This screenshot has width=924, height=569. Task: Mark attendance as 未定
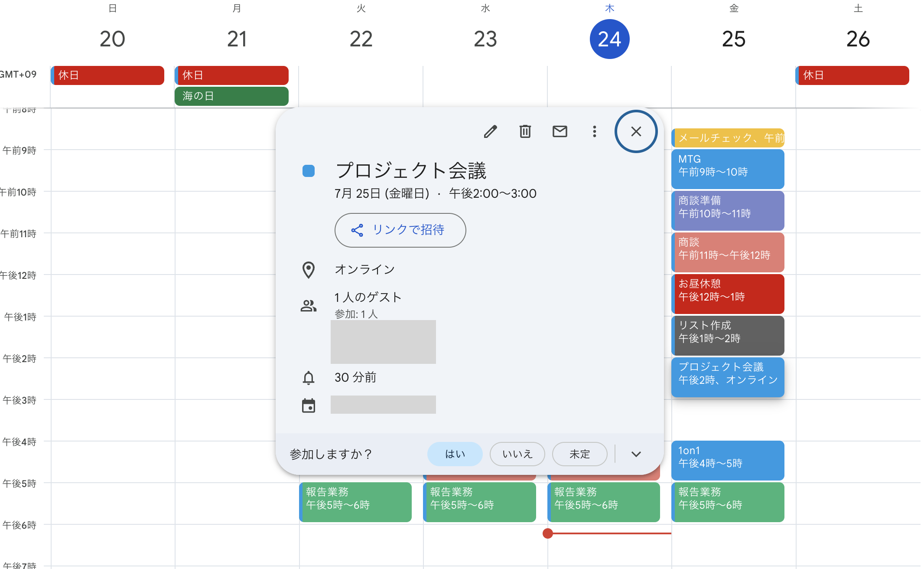(x=579, y=454)
